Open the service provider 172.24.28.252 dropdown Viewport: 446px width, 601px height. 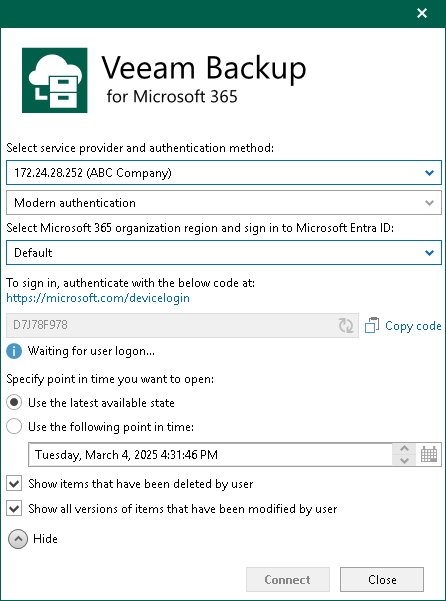[x=224, y=173]
